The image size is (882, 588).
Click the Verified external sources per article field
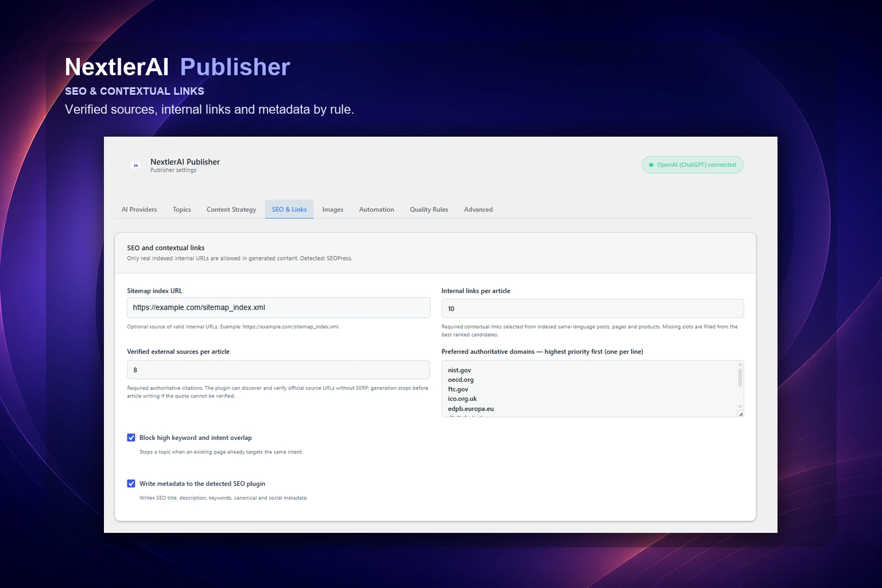tap(278, 370)
